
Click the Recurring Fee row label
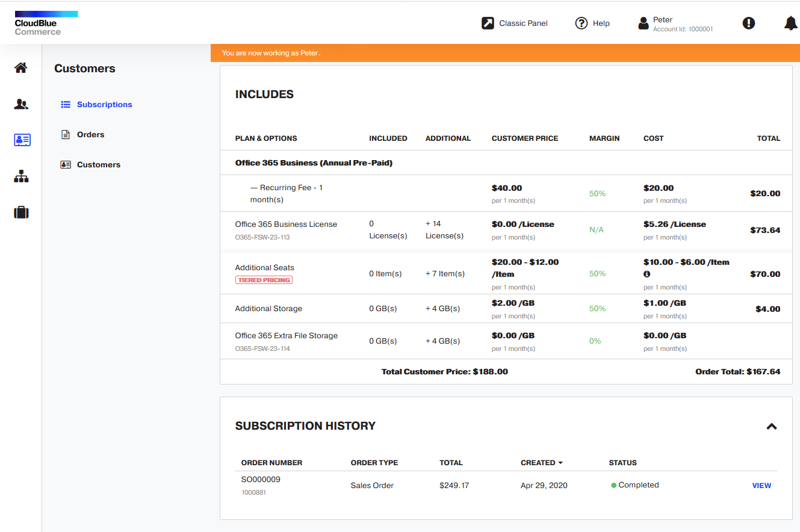point(287,193)
